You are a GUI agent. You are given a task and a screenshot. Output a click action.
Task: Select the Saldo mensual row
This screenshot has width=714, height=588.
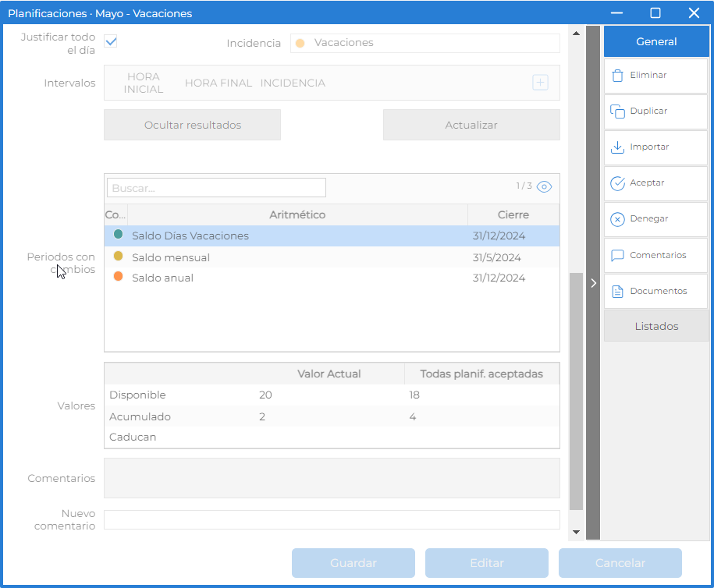point(332,257)
